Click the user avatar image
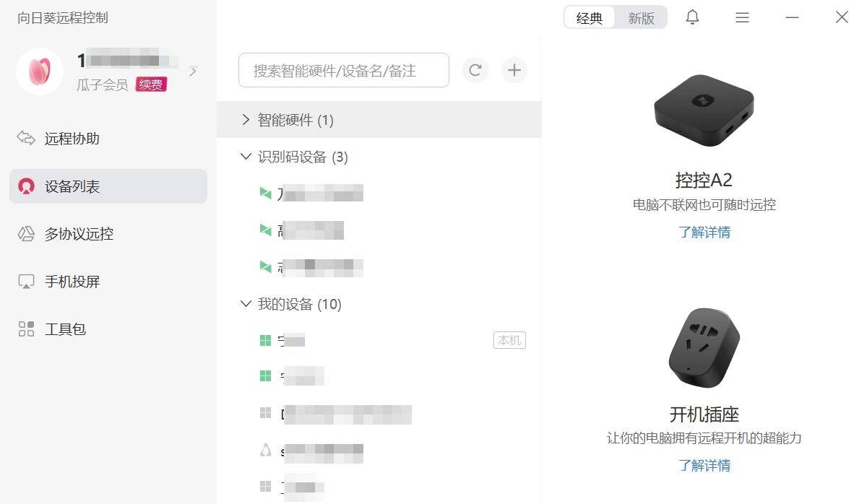 tap(39, 71)
